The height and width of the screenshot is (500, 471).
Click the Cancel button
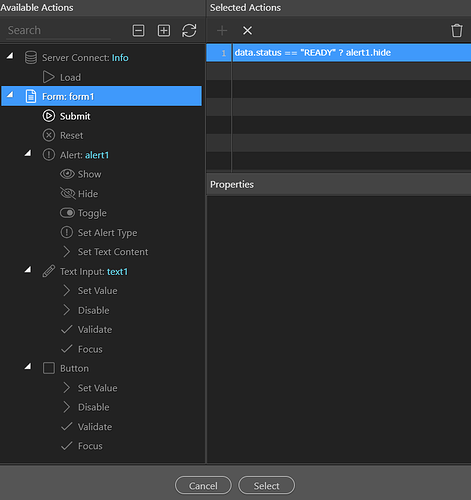point(203,485)
